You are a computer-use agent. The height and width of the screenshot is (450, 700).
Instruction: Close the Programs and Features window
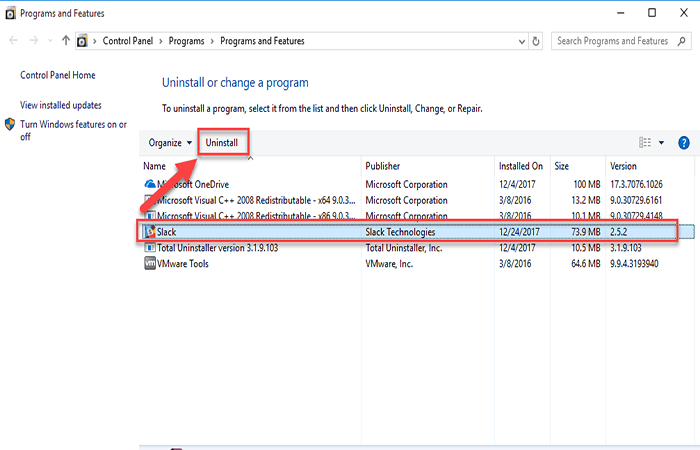(683, 13)
